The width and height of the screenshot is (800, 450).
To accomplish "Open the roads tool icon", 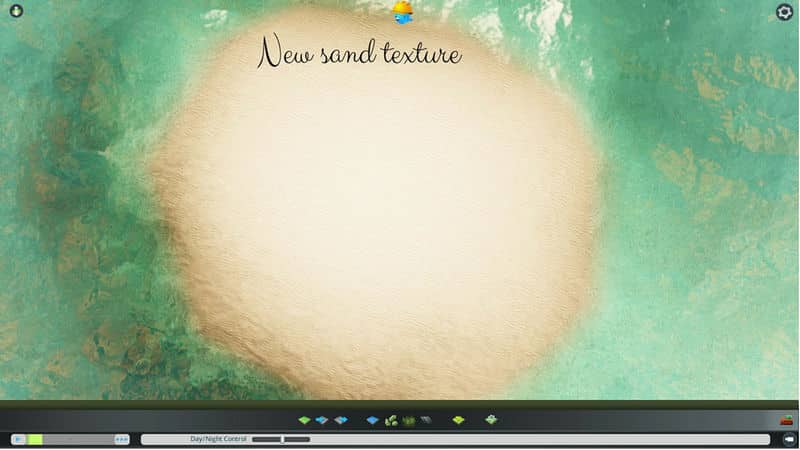I will (425, 420).
